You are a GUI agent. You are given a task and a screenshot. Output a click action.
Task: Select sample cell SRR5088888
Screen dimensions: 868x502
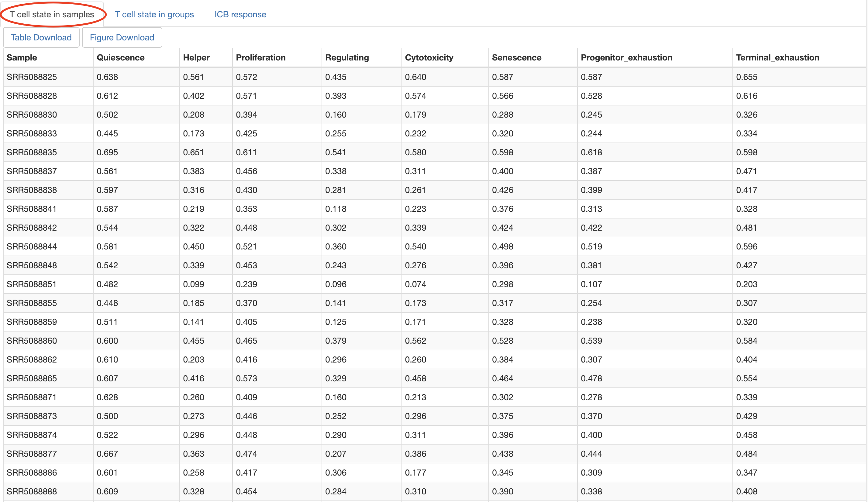click(x=32, y=491)
